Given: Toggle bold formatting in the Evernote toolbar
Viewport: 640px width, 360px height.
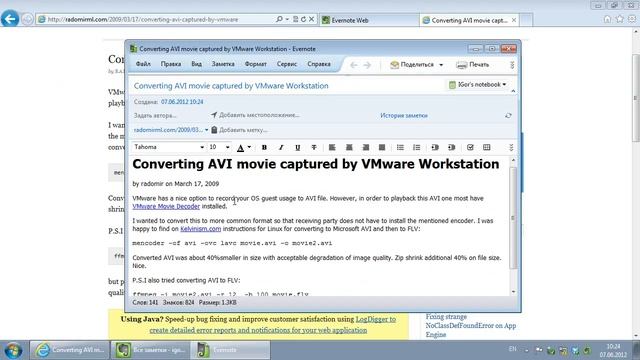Looking at the screenshot, I should tap(264, 147).
